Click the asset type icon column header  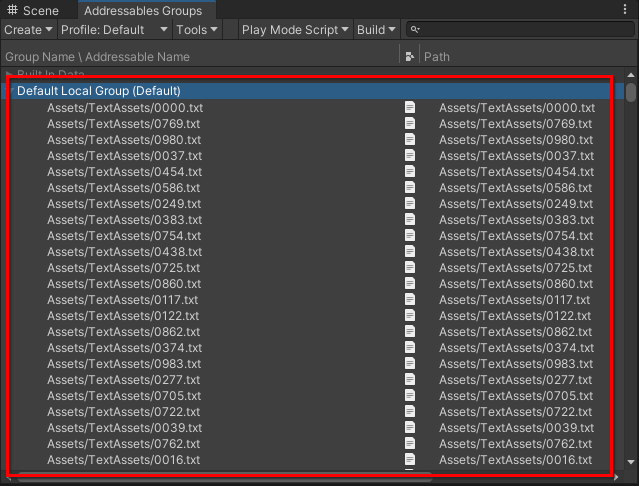pyautogui.click(x=410, y=57)
